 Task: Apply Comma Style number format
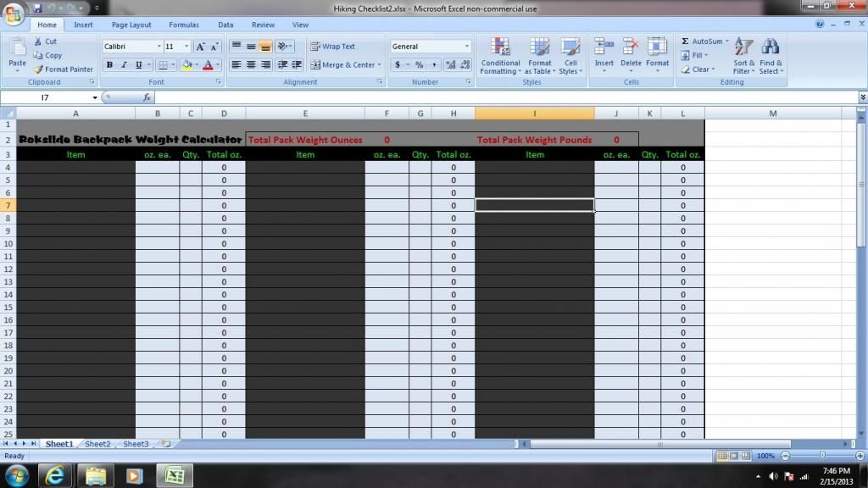pos(434,64)
